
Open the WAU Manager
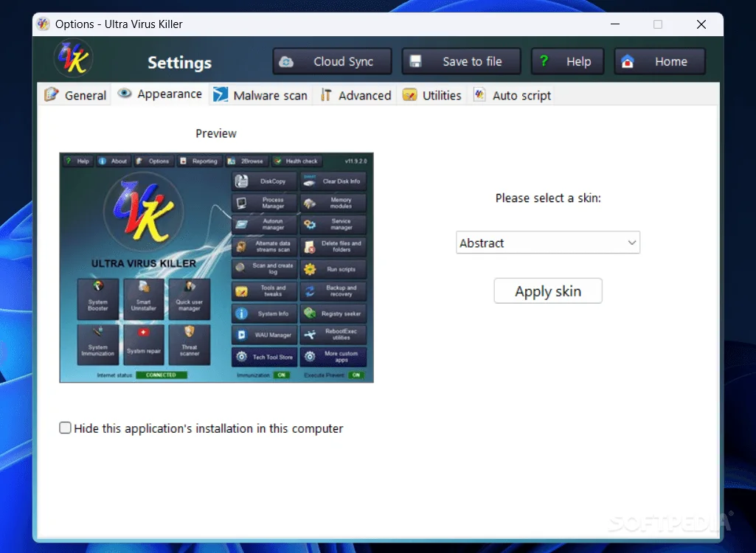pos(263,335)
